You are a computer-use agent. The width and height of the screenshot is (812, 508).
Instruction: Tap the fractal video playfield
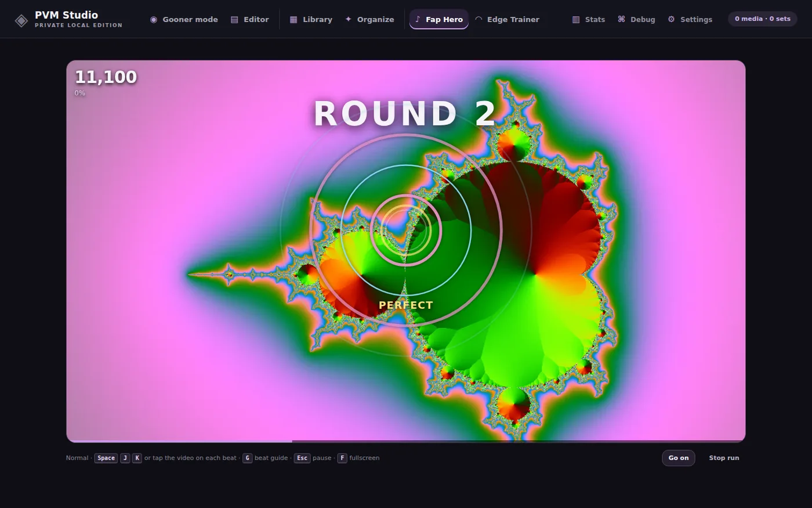pyautogui.click(x=406, y=251)
